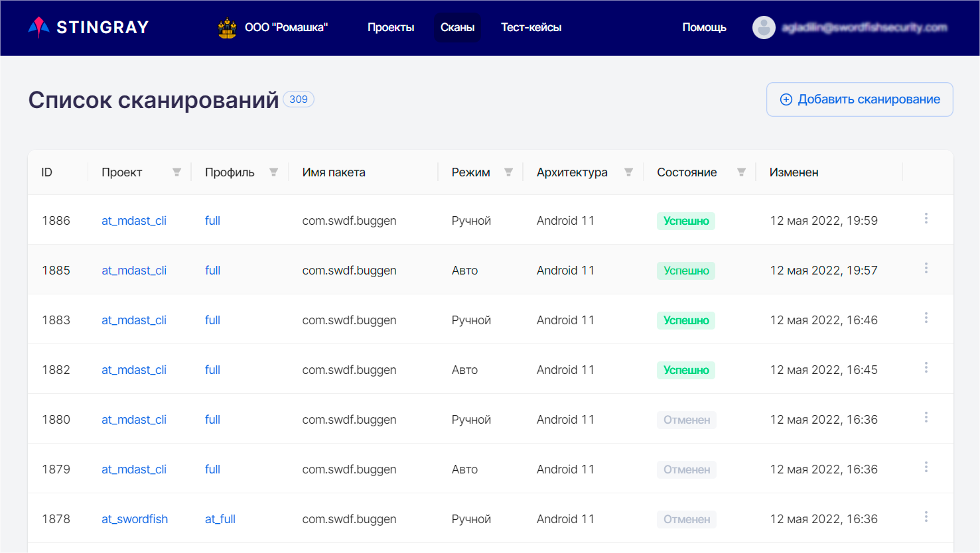Open the full profile in row 1880
This screenshot has height=553, width=980.
pyautogui.click(x=212, y=420)
